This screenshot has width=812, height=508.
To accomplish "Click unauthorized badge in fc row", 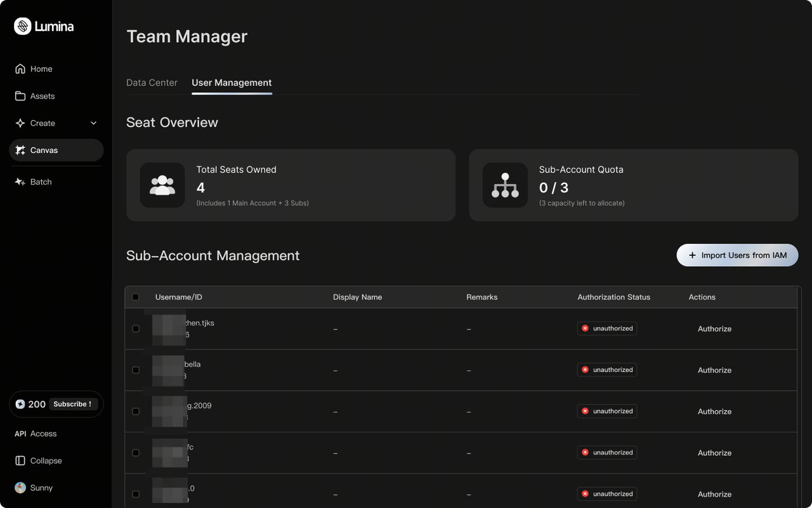I will coord(607,452).
